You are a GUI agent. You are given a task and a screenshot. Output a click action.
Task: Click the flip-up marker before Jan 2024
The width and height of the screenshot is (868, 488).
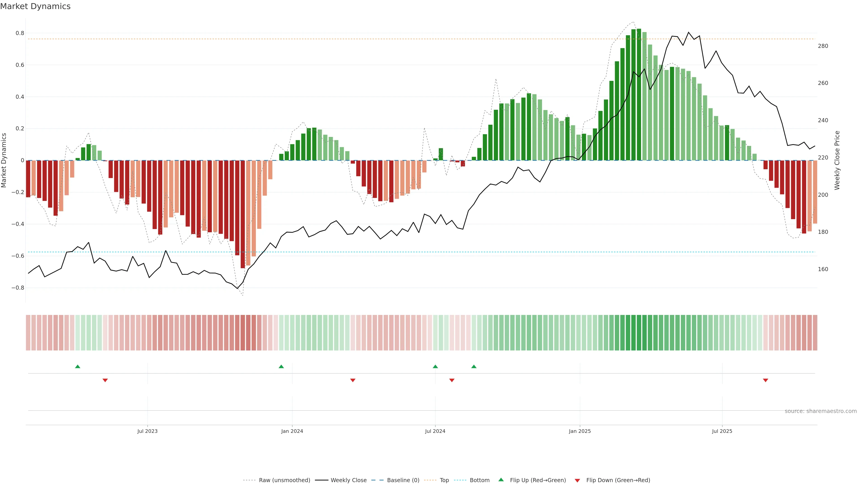coord(281,366)
